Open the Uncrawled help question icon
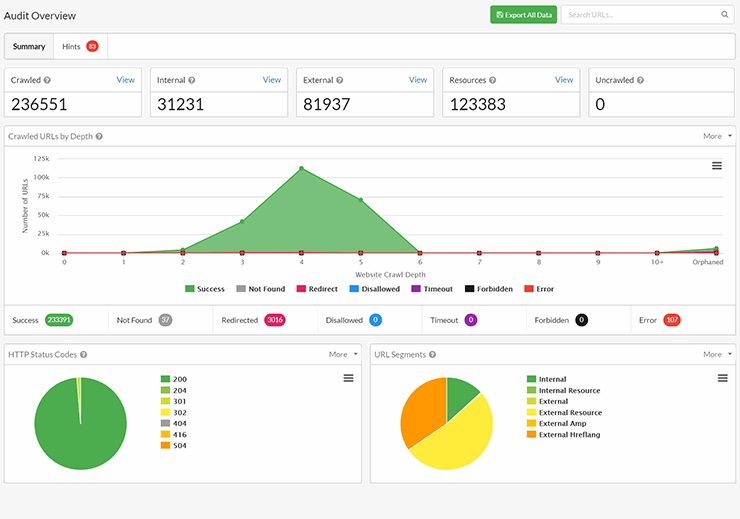The image size is (740, 519). [640, 80]
